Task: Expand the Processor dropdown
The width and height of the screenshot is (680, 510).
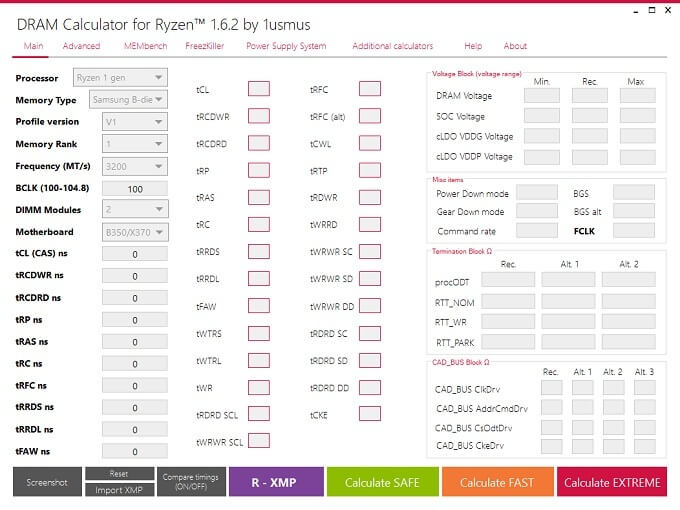Action: pyautogui.click(x=120, y=78)
